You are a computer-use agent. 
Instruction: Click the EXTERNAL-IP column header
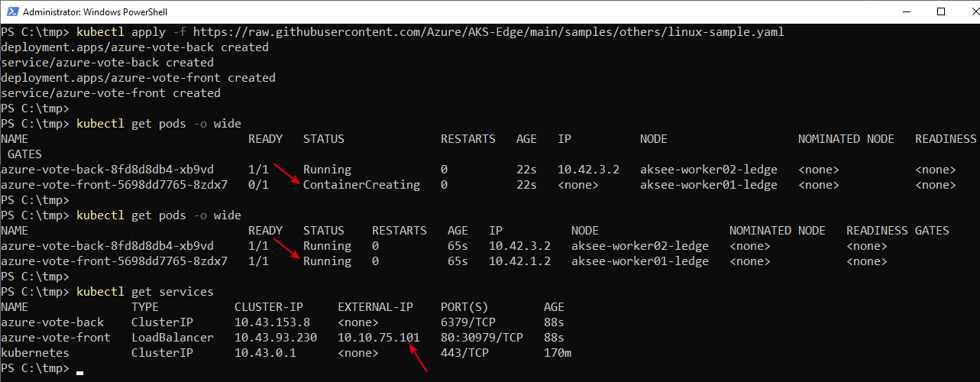pyautogui.click(x=375, y=307)
